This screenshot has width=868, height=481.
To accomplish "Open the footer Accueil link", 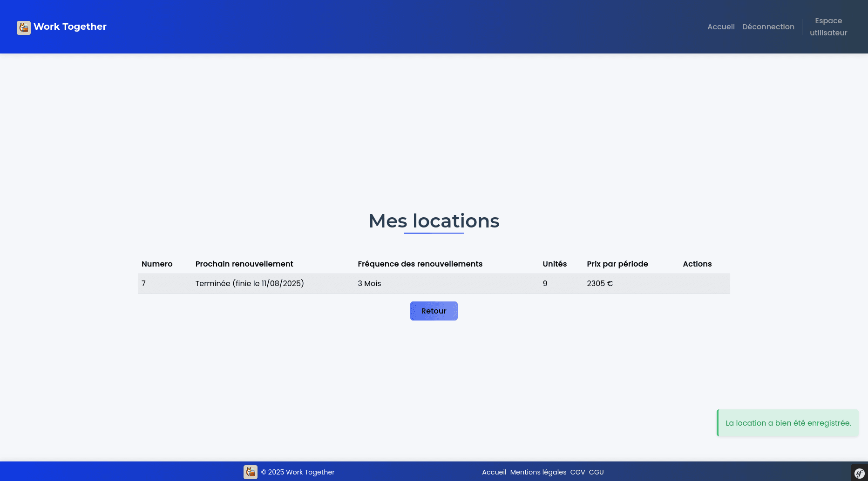I will [494, 472].
